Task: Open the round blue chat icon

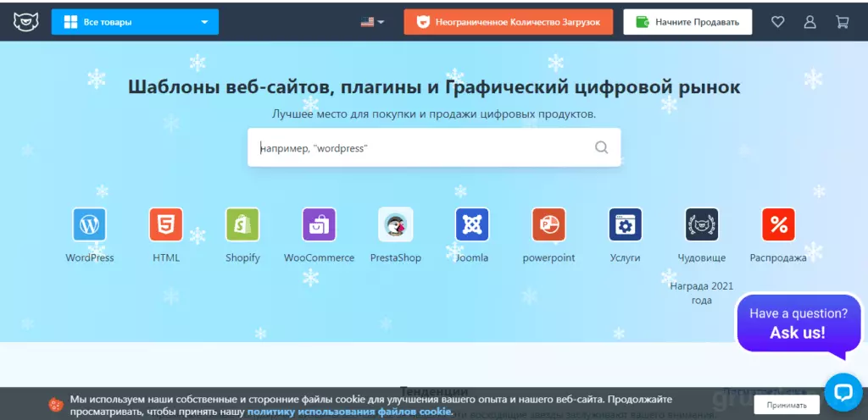Action: pyautogui.click(x=843, y=392)
